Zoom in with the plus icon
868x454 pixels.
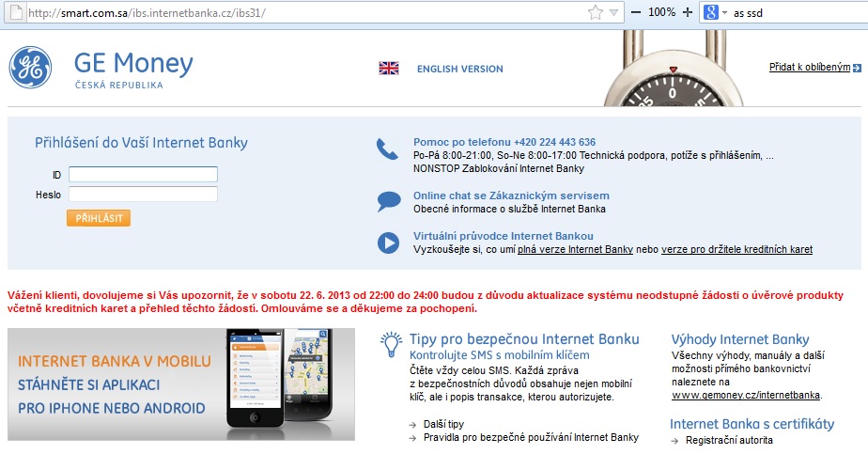coord(688,12)
